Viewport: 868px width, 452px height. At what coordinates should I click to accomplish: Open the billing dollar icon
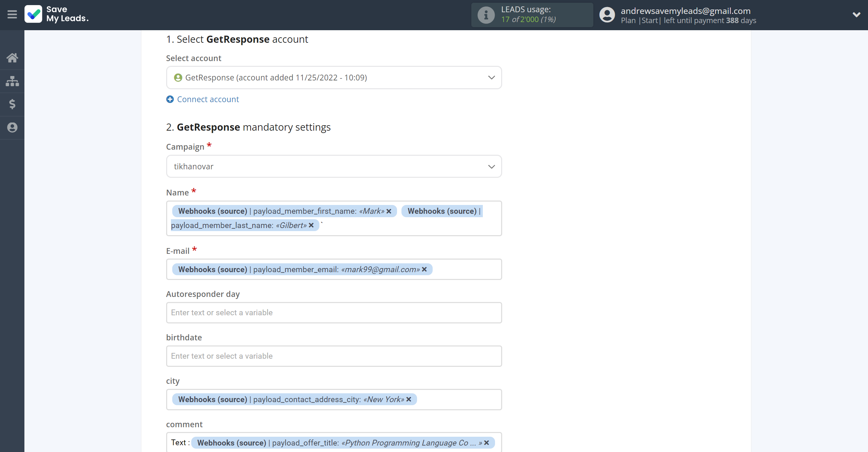pyautogui.click(x=12, y=104)
